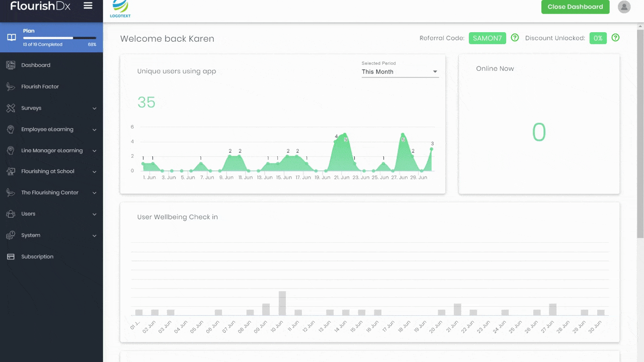644x362 pixels.
Task: Click the tallest 10 Jun wellbeing bar
Action: tap(282, 303)
